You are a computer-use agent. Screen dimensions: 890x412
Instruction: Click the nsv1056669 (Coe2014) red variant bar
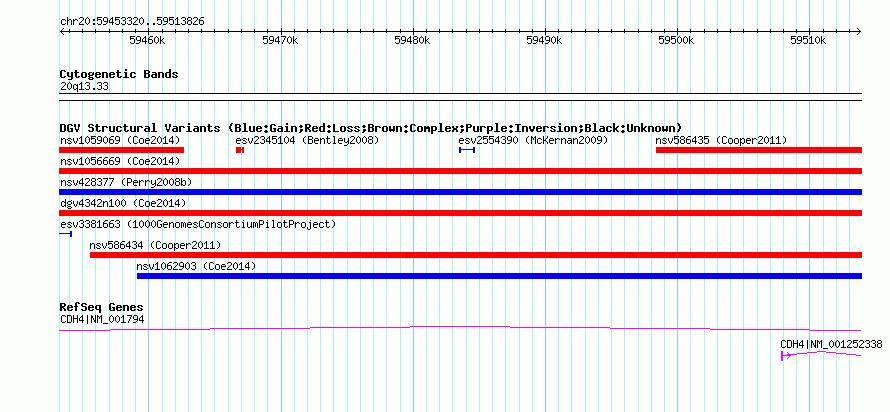coord(460,171)
